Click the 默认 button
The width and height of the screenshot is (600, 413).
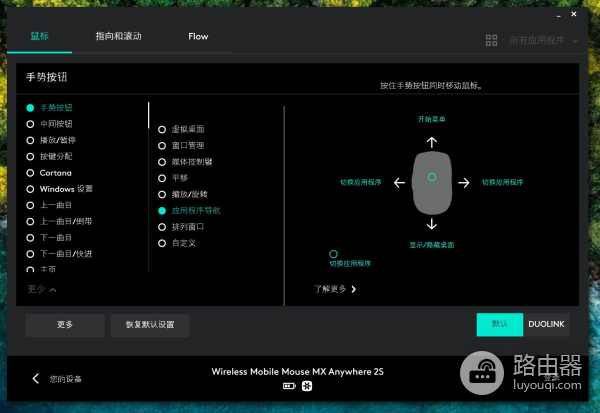tap(500, 324)
